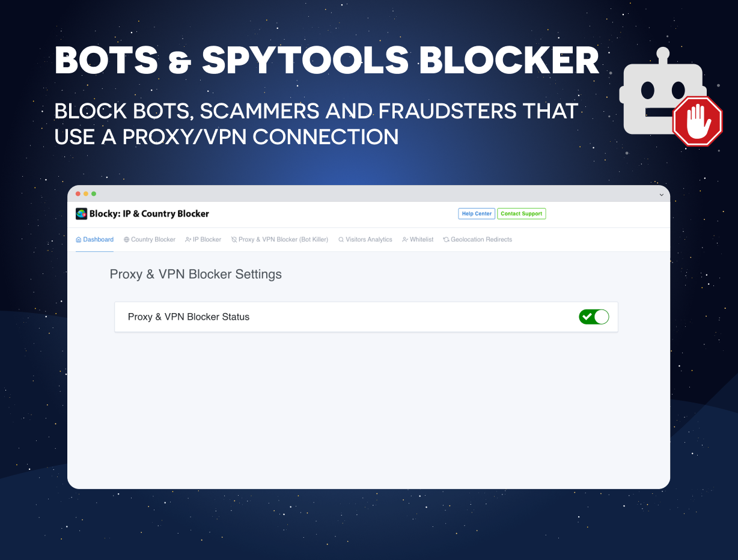
Task: Click the green traffic light window control
Action: tap(94, 193)
